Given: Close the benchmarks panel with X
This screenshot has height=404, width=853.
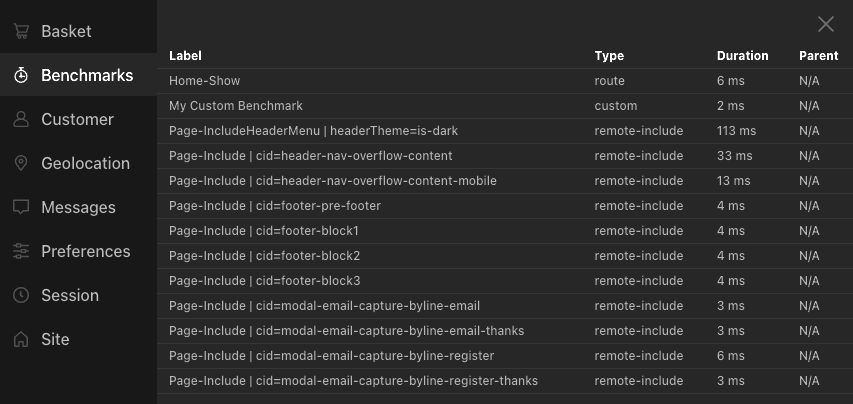Looking at the screenshot, I should coord(825,24).
